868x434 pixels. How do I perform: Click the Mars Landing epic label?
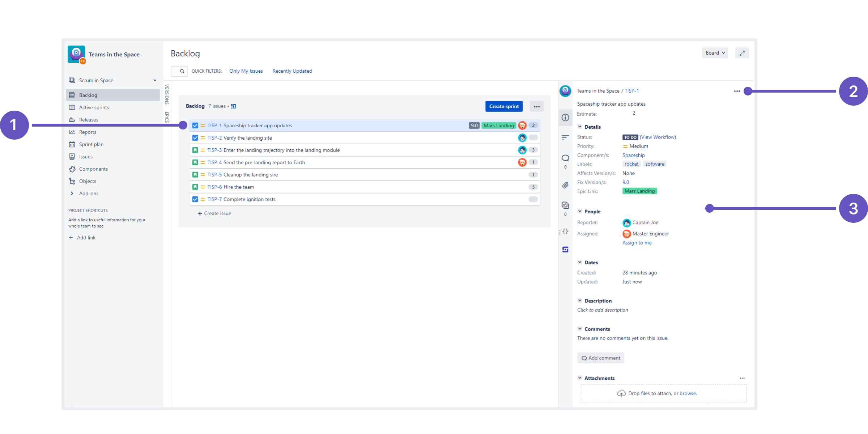(x=639, y=191)
